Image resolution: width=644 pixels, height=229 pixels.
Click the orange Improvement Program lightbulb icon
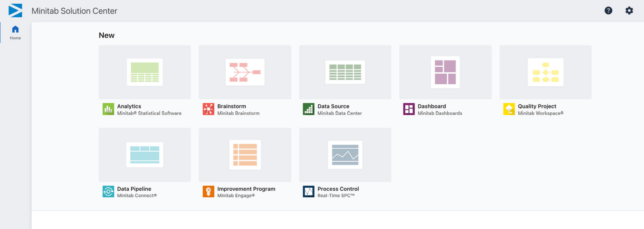click(209, 192)
